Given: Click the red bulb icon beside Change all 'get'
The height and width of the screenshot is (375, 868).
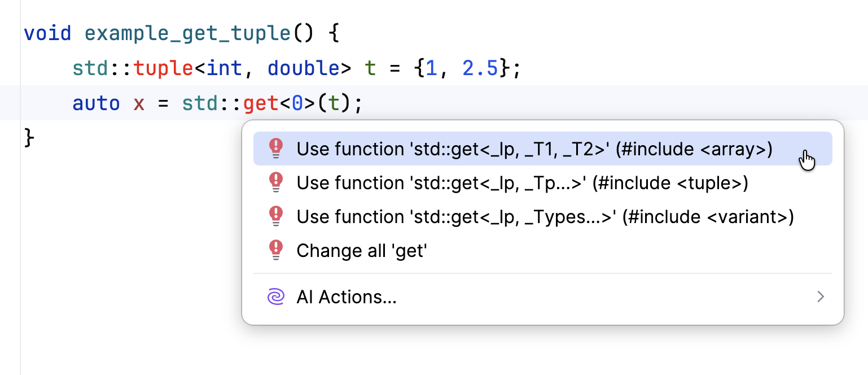Looking at the screenshot, I should (x=275, y=250).
